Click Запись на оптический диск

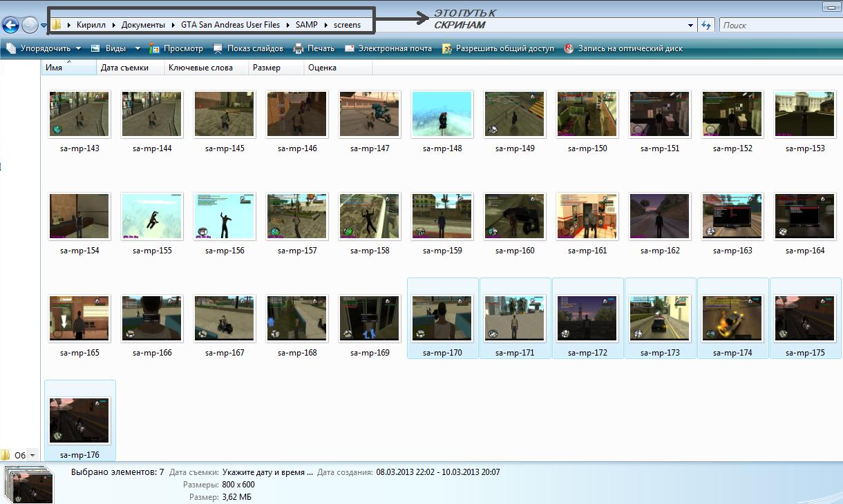tap(623, 48)
